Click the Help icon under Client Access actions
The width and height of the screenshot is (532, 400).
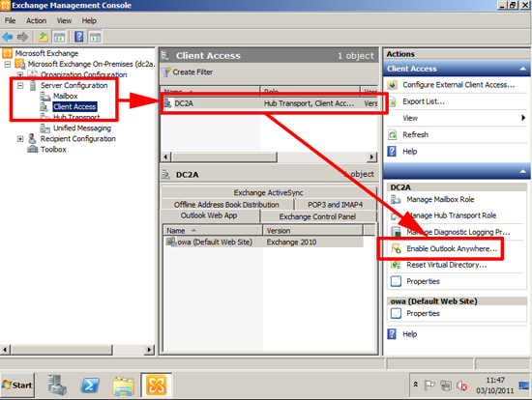coord(392,151)
